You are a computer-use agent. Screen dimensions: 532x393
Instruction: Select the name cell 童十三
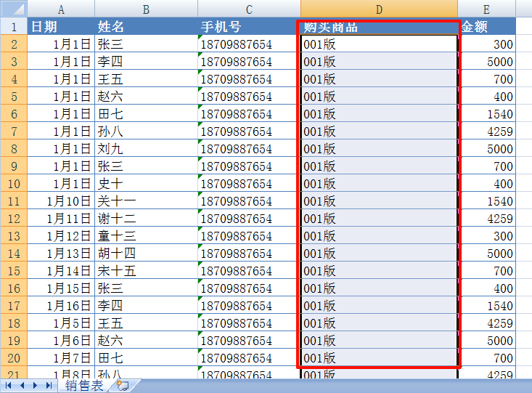click(x=146, y=236)
